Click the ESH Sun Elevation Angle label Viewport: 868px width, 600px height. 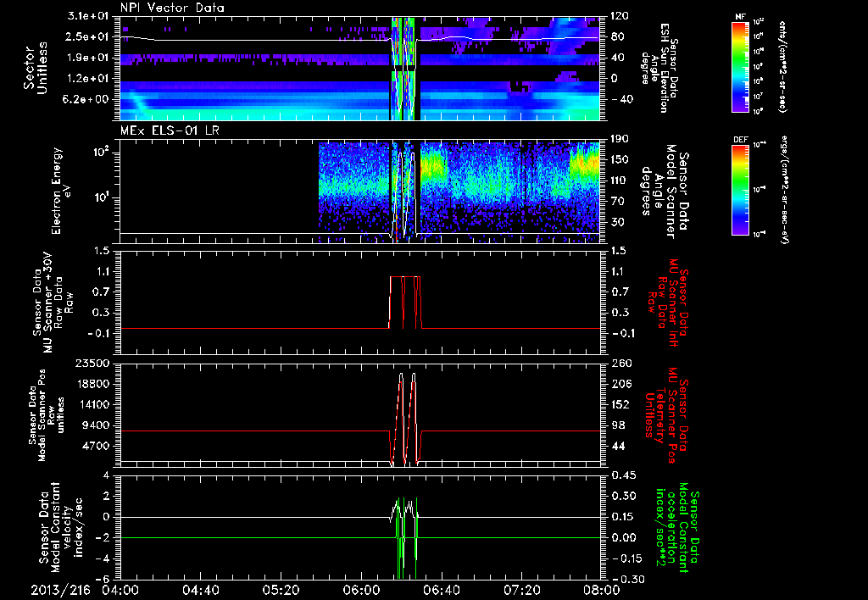click(x=663, y=68)
